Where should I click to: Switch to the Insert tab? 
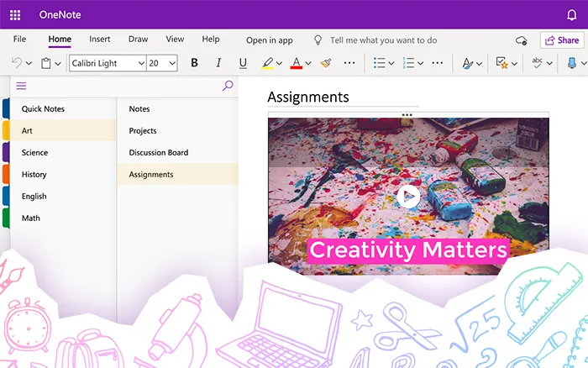click(x=100, y=39)
